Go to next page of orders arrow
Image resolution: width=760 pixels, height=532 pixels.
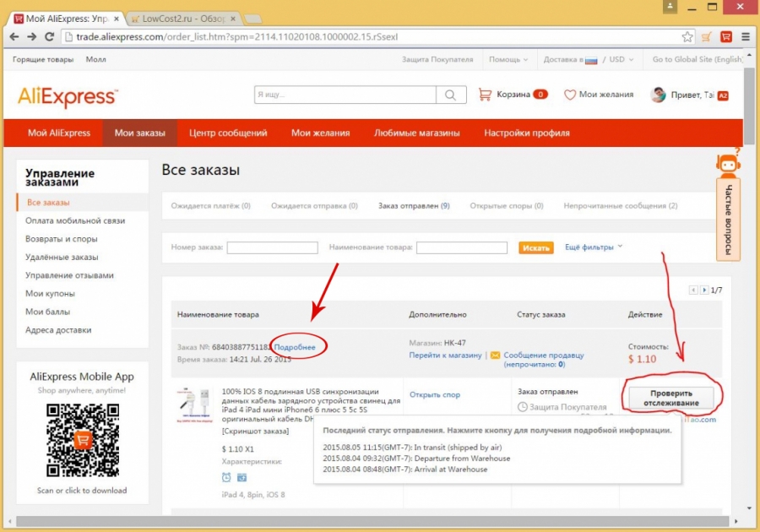pos(703,290)
